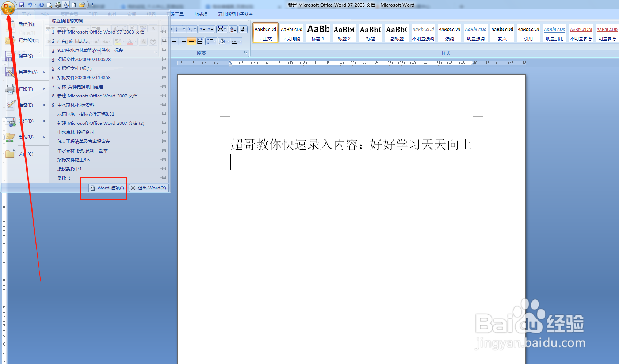This screenshot has height=364, width=619.
Task: Open the Undo history dropdown arrow
Action: (35, 5)
